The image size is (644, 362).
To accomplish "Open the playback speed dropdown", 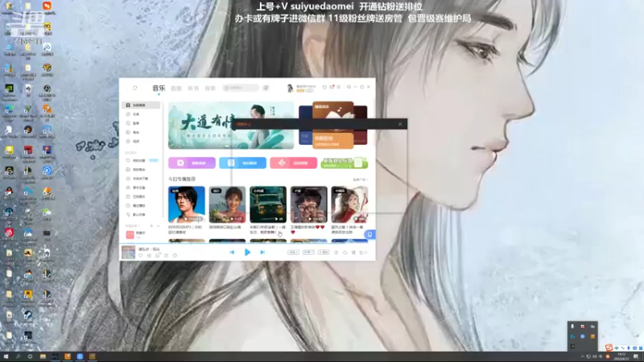I will (293, 252).
